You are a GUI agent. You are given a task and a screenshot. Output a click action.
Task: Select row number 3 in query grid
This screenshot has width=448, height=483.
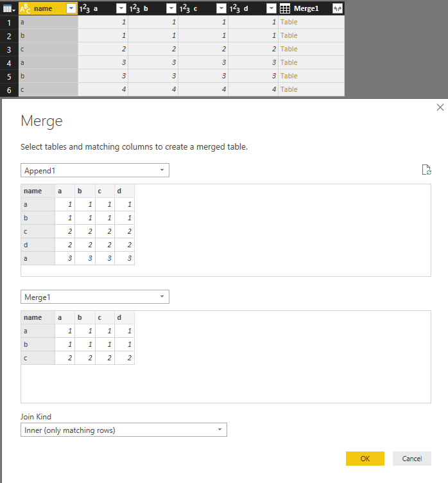pyautogui.click(x=9, y=49)
